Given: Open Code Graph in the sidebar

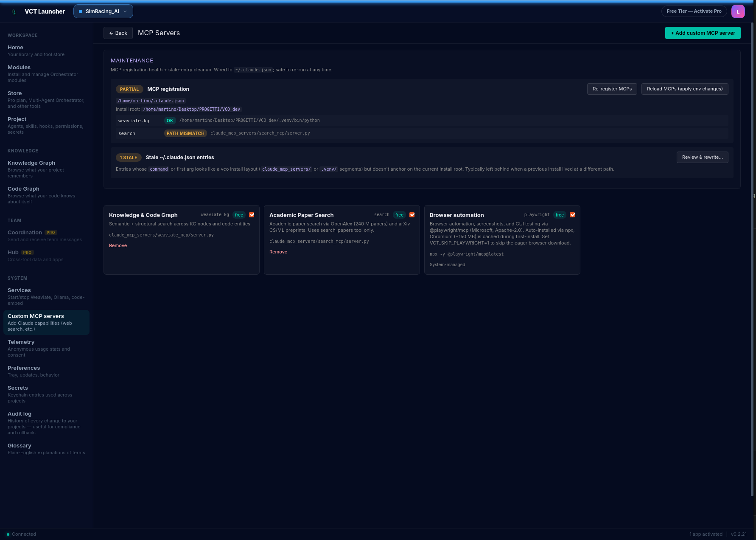Looking at the screenshot, I should click(46, 195).
